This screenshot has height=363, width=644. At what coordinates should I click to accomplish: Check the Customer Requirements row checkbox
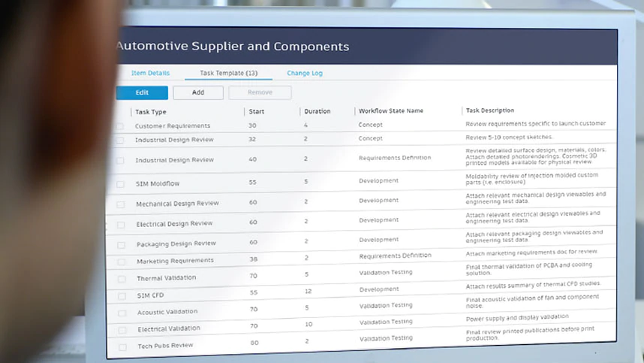point(120,126)
